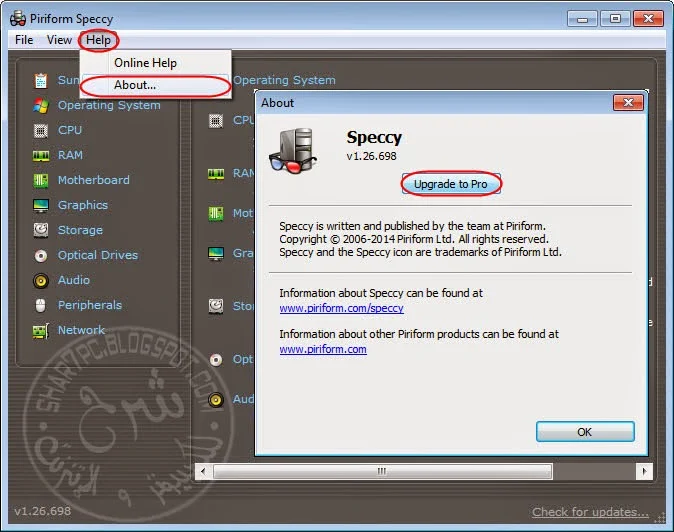Click the scrollbar left arrow
Image resolution: width=674 pixels, height=532 pixels.
[x=203, y=471]
